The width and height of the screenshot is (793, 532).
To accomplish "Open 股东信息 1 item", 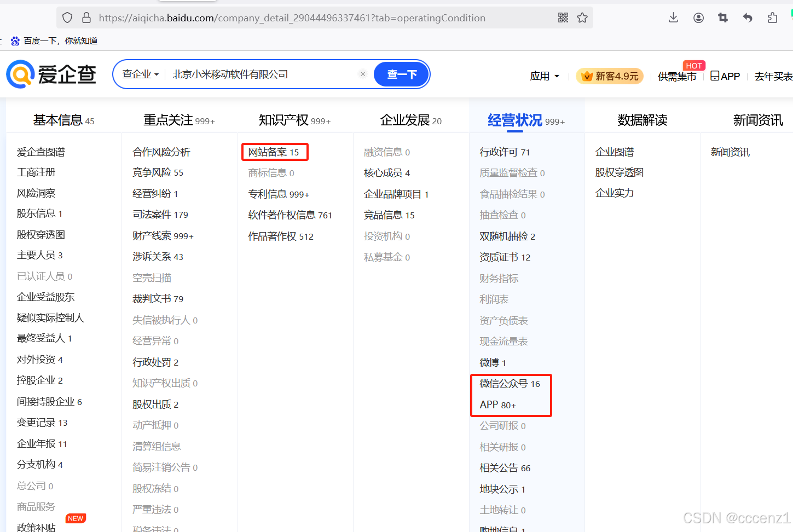I will [x=39, y=213].
